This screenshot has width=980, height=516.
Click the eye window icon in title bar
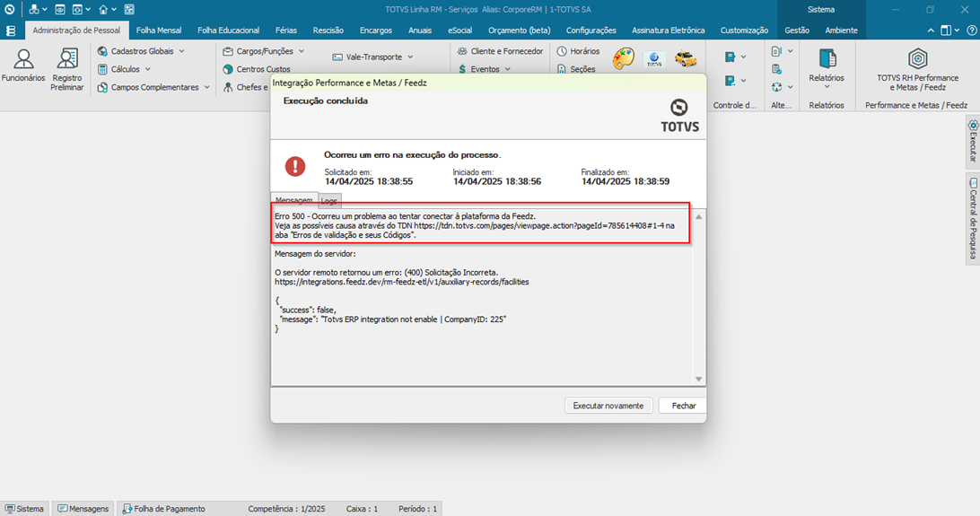(x=60, y=9)
